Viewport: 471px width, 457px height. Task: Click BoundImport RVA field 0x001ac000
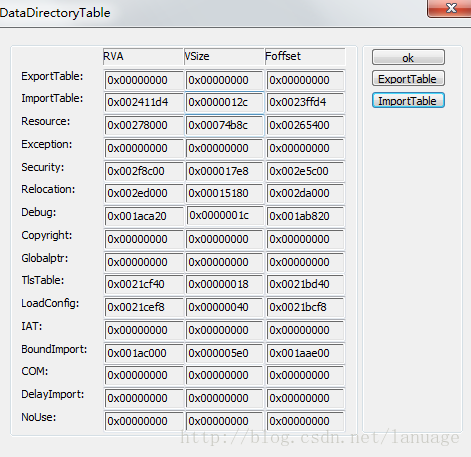point(144,353)
